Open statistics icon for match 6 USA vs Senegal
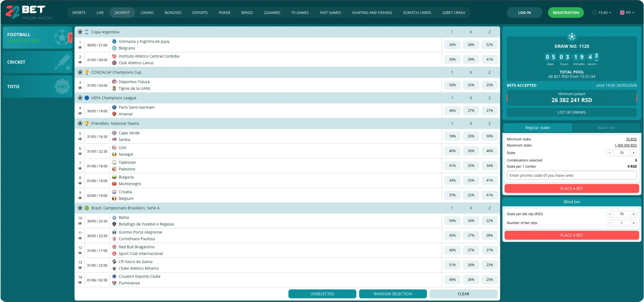The height and width of the screenshot is (302, 644). (80, 154)
